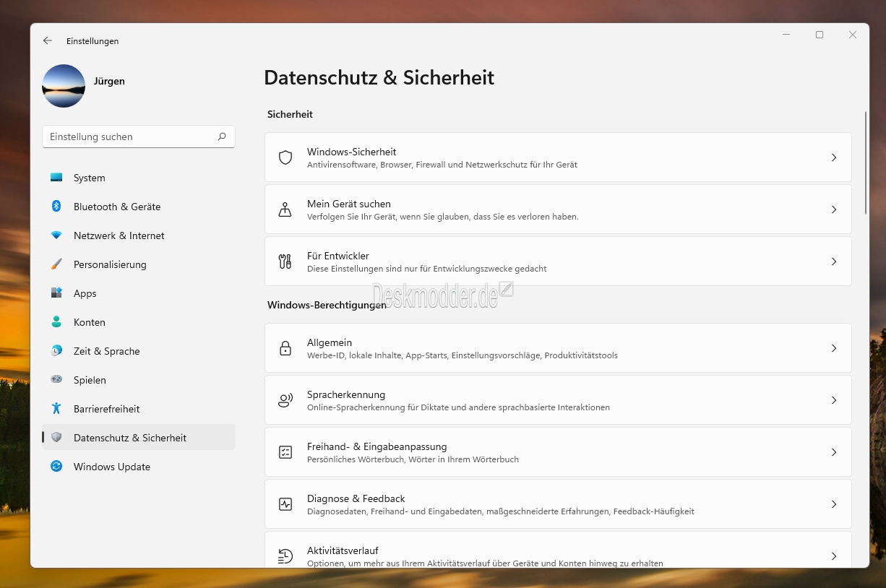The image size is (886, 588).
Task: Open Aktivitätsverlauf settings
Action: point(558,550)
